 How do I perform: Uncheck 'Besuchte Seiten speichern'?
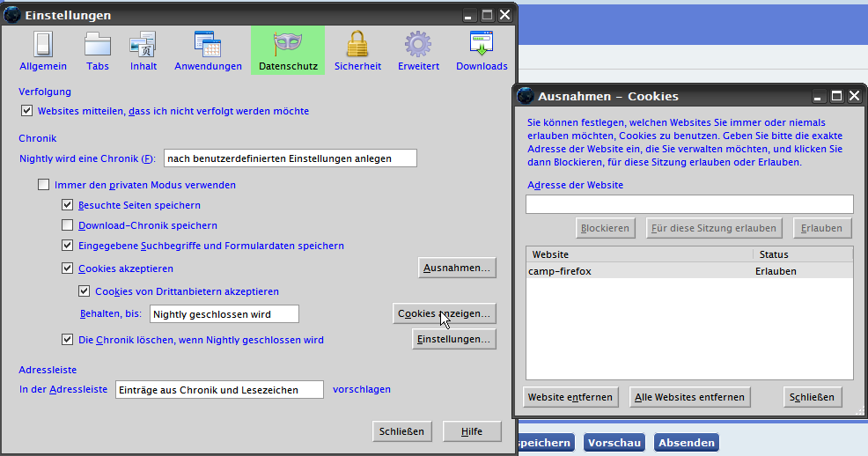click(x=67, y=205)
